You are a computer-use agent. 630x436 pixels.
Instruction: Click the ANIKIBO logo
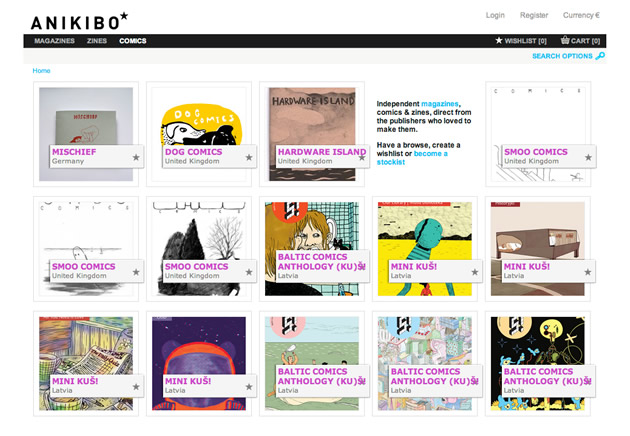pyautogui.click(x=79, y=21)
